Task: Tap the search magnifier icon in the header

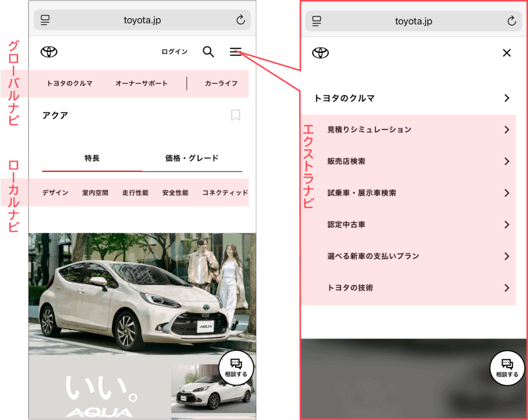Action: click(208, 52)
